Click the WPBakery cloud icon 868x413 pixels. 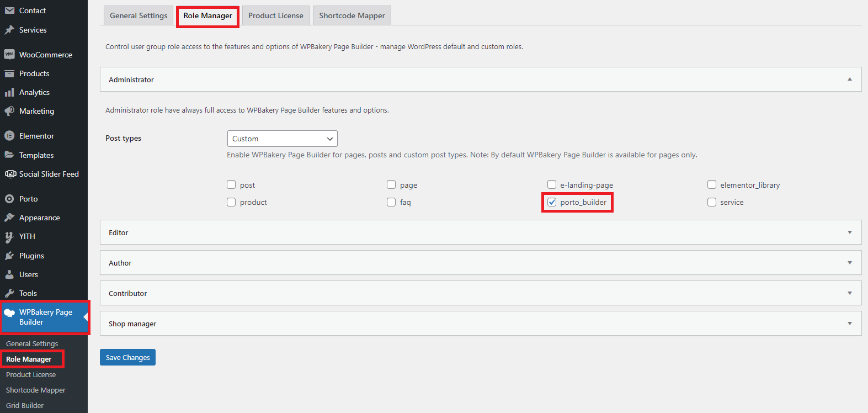coord(9,313)
